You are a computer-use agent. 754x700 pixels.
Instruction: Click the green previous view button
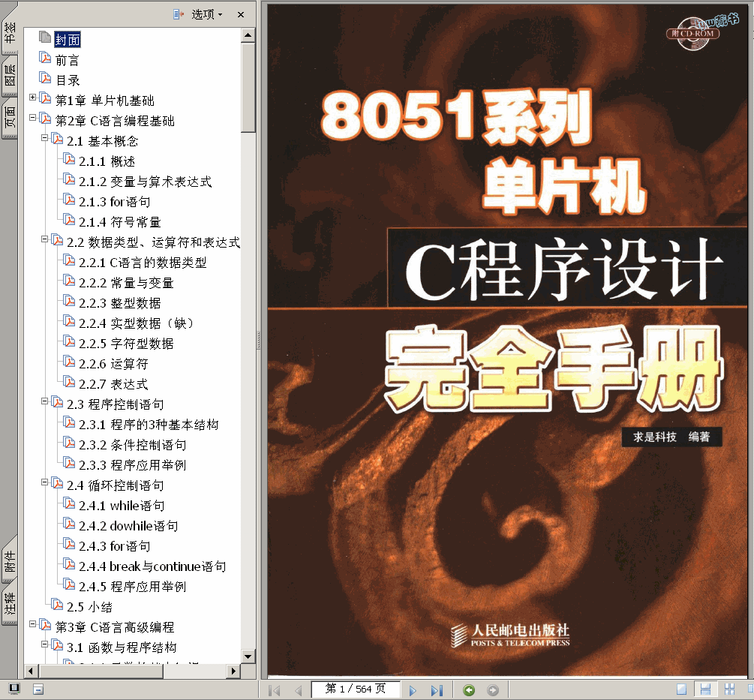click(469, 689)
